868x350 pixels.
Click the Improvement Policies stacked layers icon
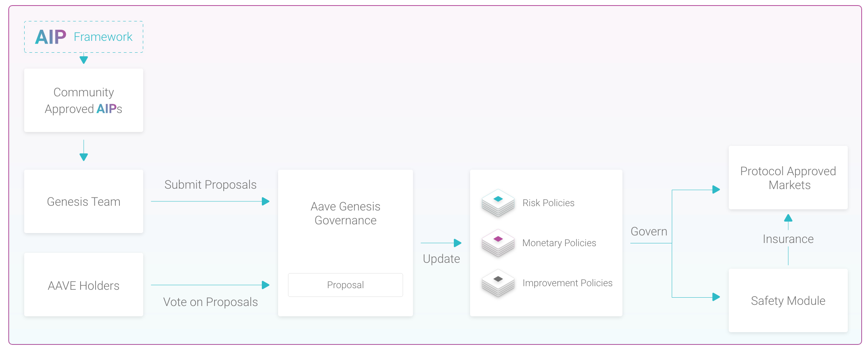click(498, 283)
